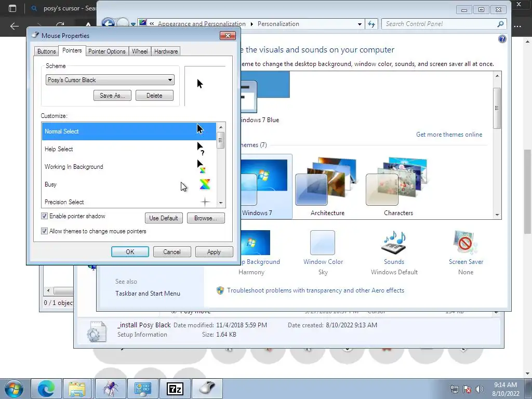Open Get more themes online link
Screen dimensions: 532x399
pos(449,135)
